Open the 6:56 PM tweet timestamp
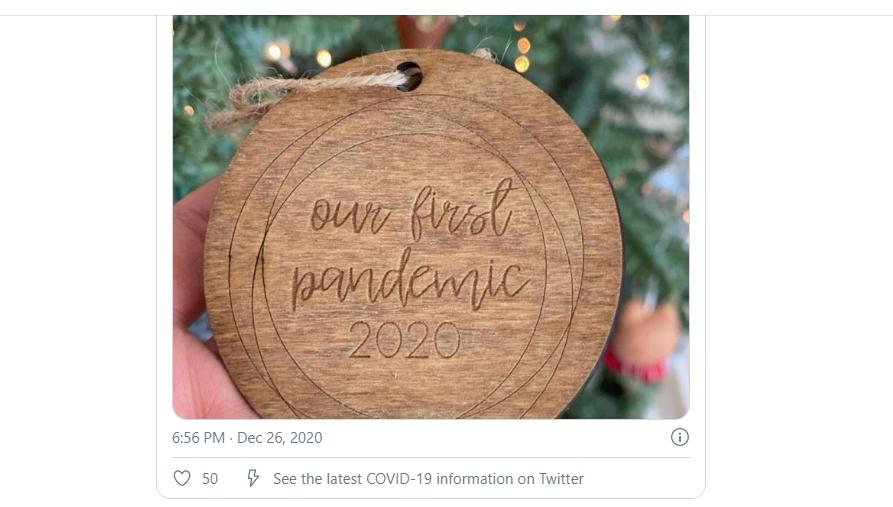 [198, 438]
